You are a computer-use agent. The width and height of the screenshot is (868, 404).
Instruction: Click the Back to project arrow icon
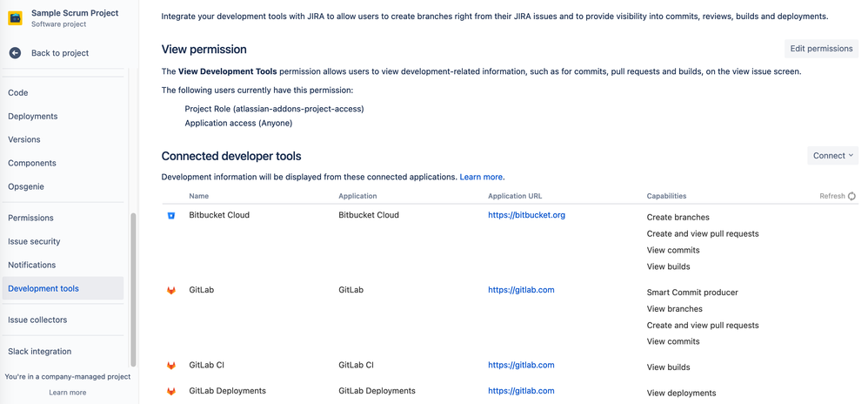15,53
